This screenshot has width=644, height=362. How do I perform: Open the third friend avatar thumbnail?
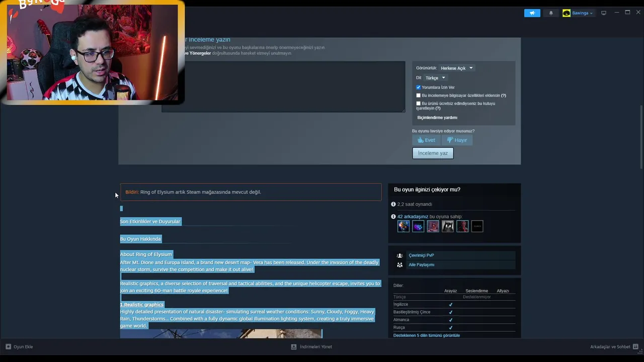pyautogui.click(x=433, y=226)
